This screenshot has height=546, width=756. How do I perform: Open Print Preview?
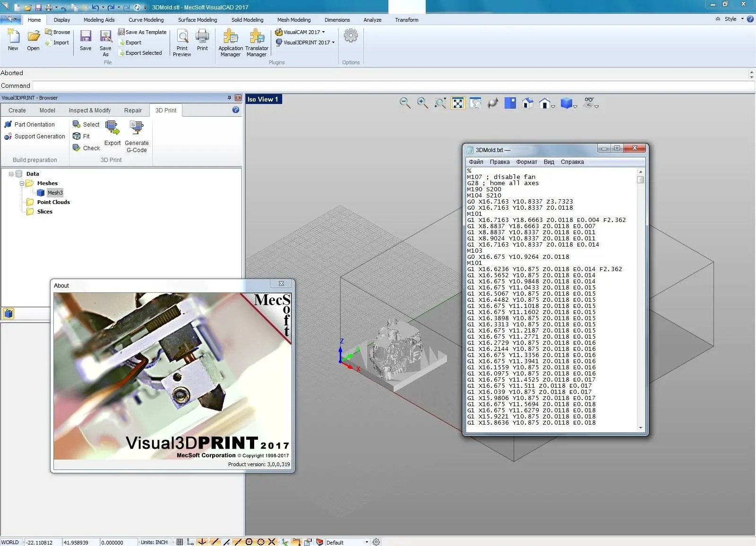182,43
